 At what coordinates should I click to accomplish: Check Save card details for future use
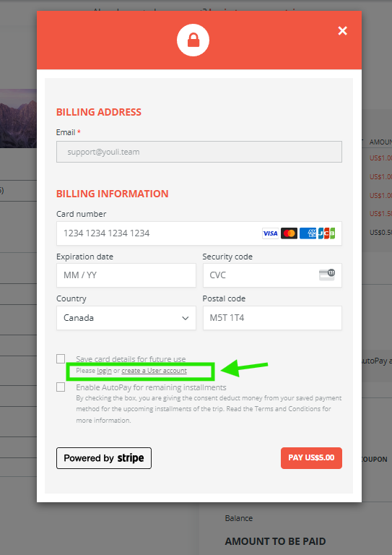(x=61, y=358)
